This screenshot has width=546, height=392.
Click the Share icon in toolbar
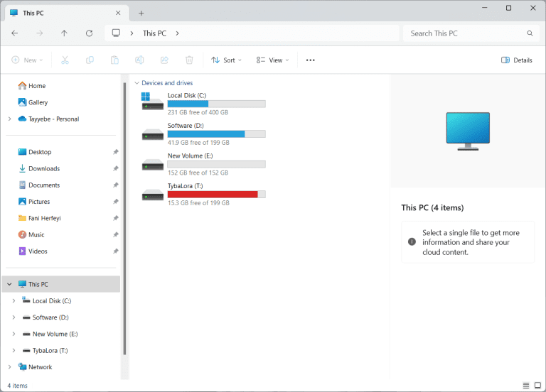pyautogui.click(x=164, y=60)
